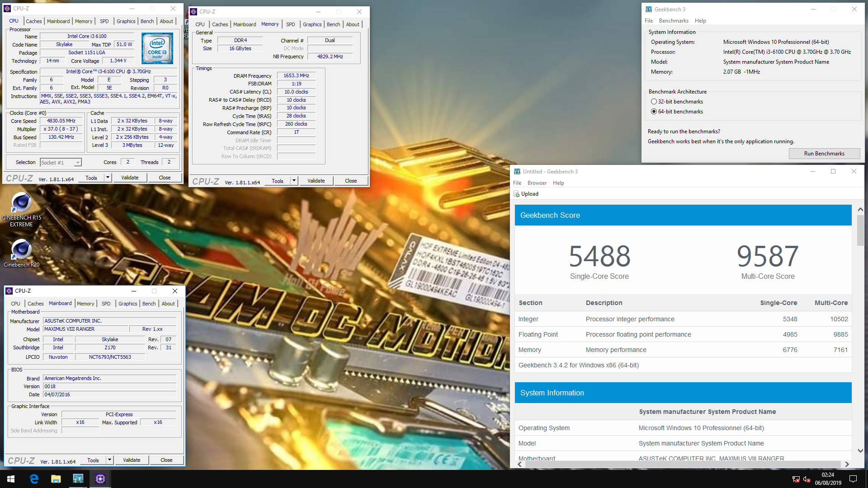Switch to CPU-Z taskbar app
The height and width of the screenshot is (488, 868).
(100, 479)
